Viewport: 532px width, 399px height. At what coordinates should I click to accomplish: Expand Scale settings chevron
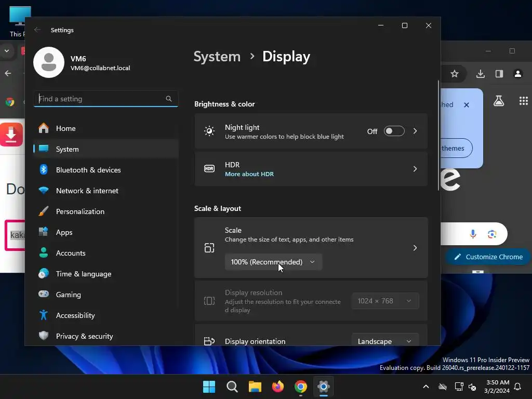click(415, 248)
